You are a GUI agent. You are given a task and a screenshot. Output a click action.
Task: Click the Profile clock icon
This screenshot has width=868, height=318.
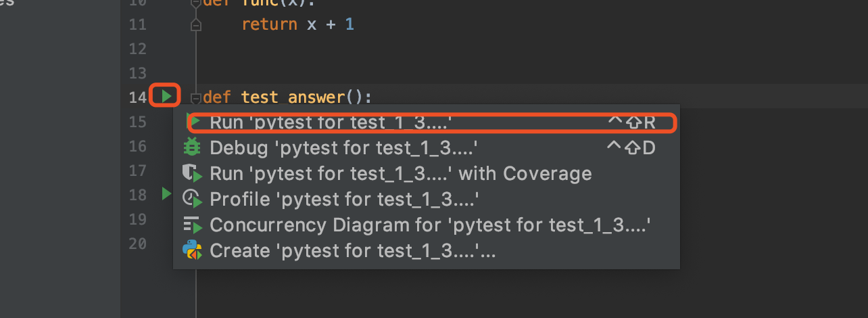click(x=193, y=199)
